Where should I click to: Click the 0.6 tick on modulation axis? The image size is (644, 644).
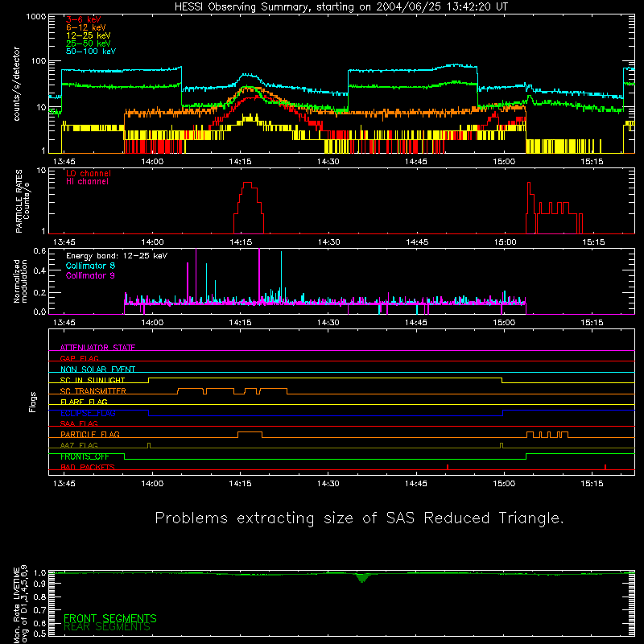pos(39,251)
